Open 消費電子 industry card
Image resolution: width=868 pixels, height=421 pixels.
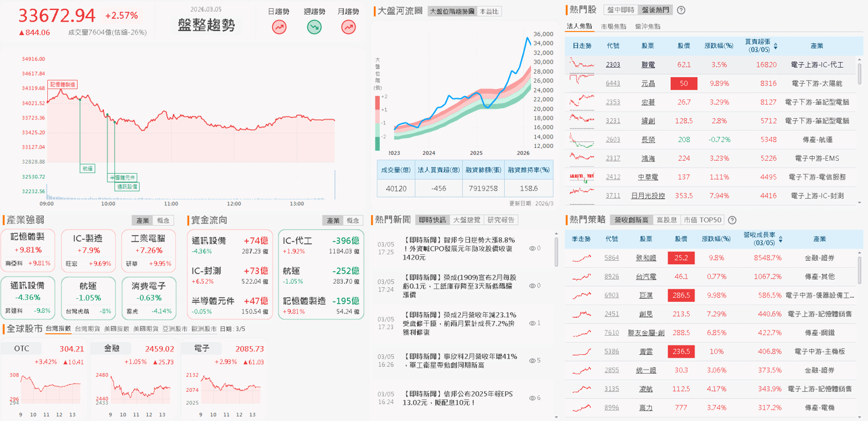148,298
